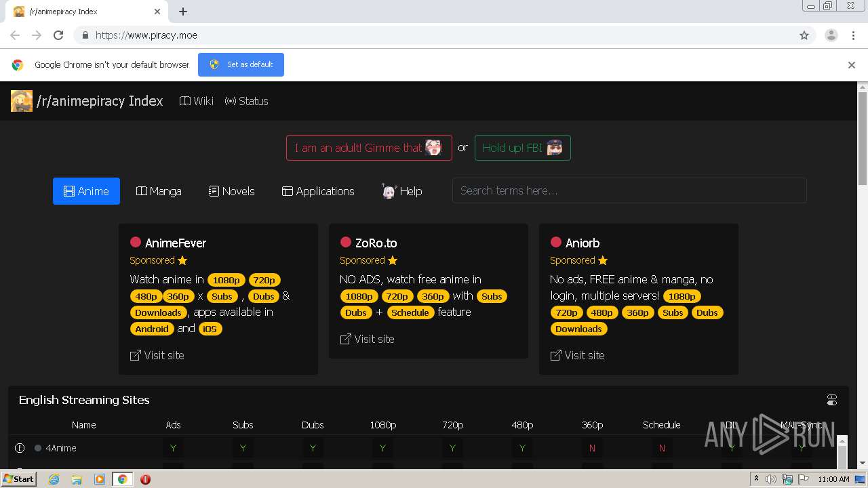Toggle column settings for English Streaming Sites
The height and width of the screenshot is (488, 868).
point(832,400)
